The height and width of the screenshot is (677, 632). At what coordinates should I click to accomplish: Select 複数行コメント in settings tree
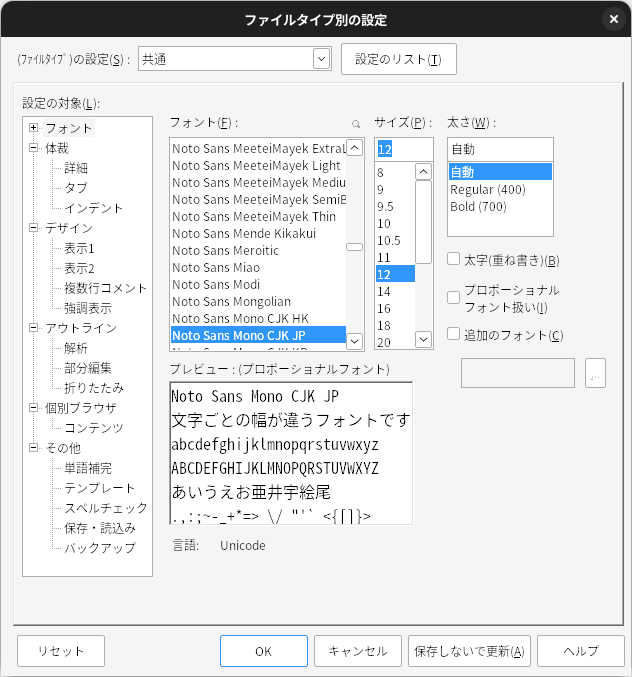pos(105,288)
